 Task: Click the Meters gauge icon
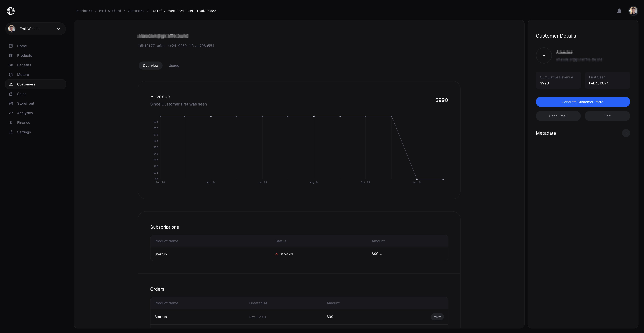[x=11, y=75]
